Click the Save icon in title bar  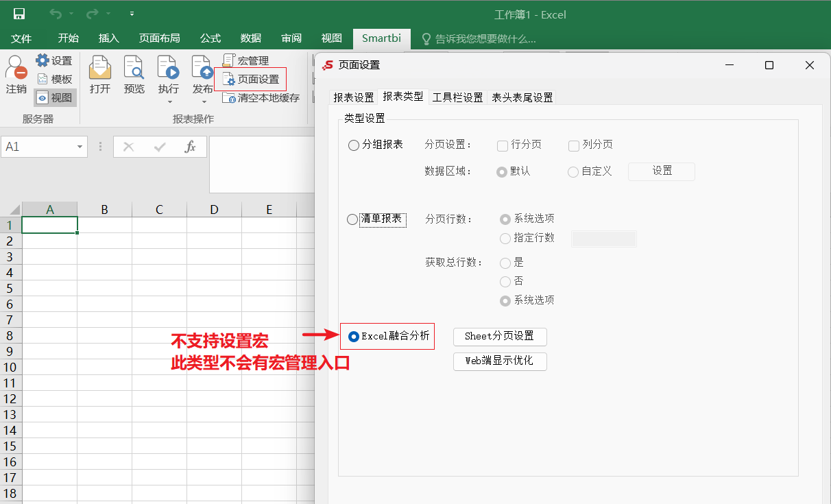19,14
